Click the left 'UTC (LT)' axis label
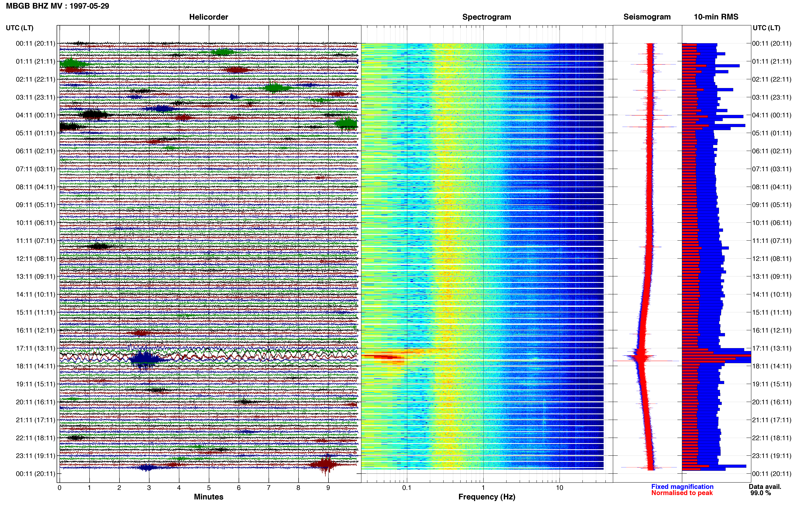This screenshot has width=812, height=508. coord(20,28)
